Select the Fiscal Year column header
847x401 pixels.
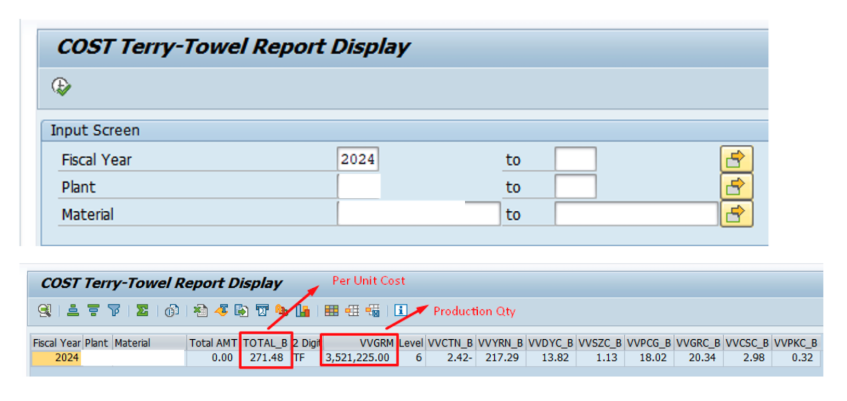pyautogui.click(x=57, y=343)
